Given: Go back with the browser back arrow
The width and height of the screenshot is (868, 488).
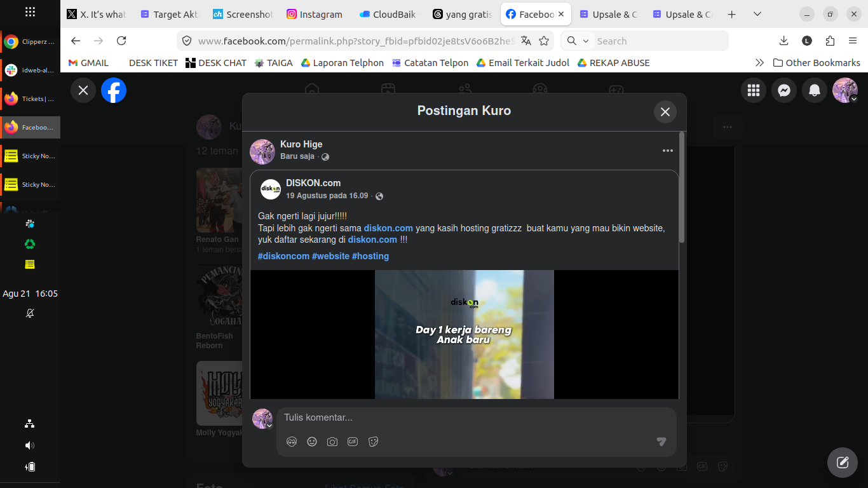Looking at the screenshot, I should point(76,41).
